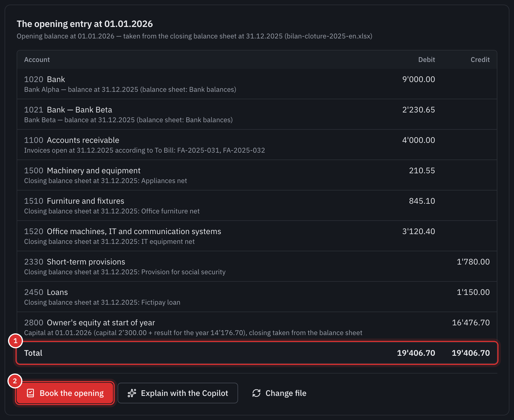The width and height of the screenshot is (514, 420).
Task: Click the 210.55 debit amount
Action: pyautogui.click(x=422, y=170)
